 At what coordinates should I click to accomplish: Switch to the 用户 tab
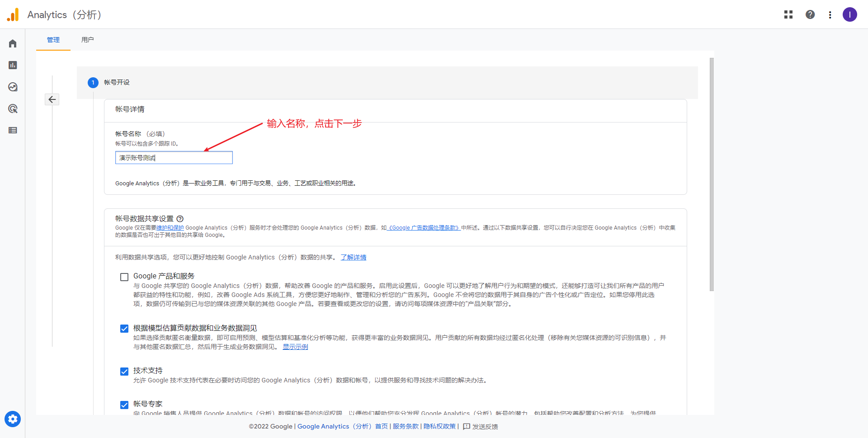coord(87,40)
